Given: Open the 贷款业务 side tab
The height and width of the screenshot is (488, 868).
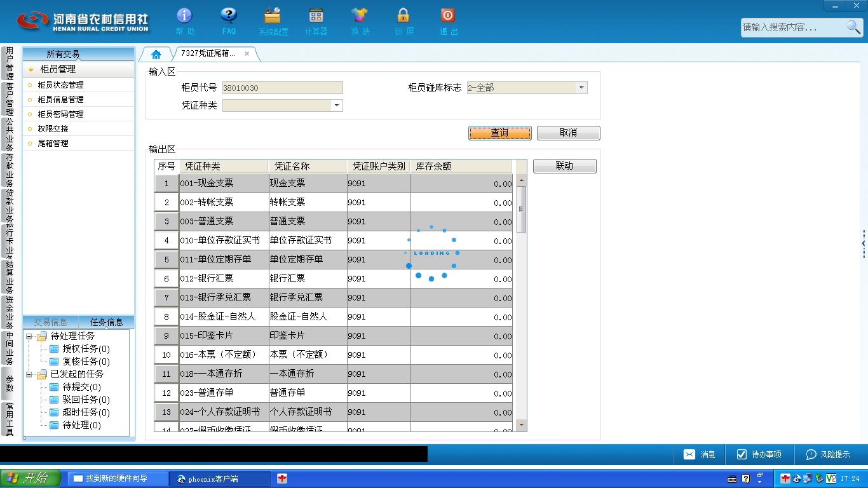Looking at the screenshot, I should click(10, 205).
